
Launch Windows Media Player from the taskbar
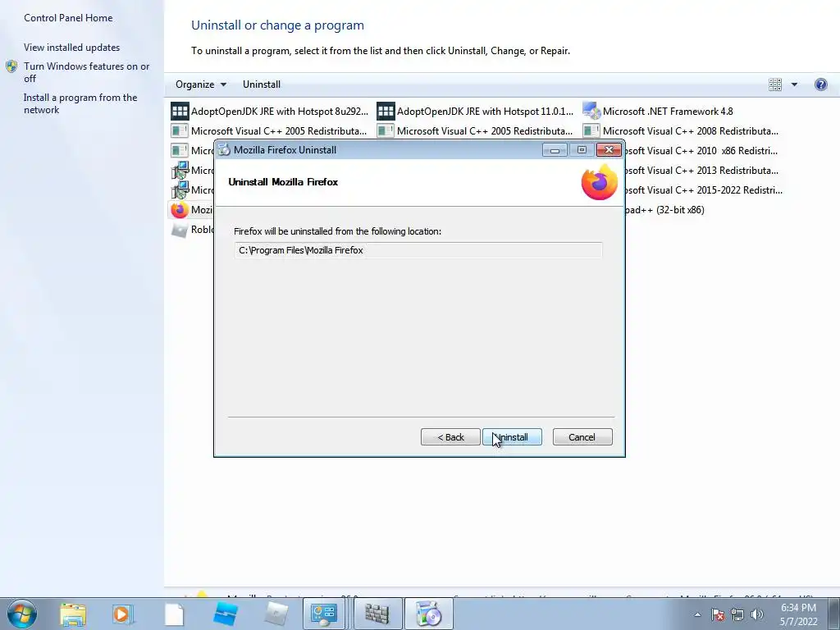[x=123, y=614]
